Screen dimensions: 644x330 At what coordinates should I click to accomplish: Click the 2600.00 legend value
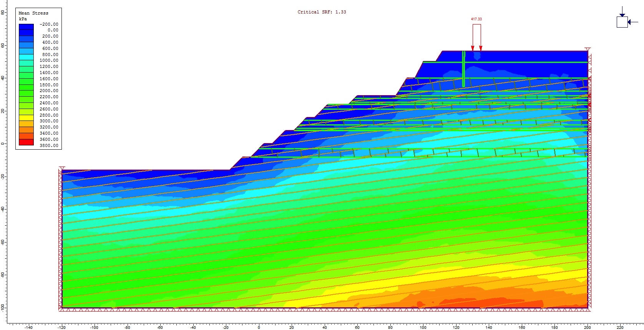(49, 109)
